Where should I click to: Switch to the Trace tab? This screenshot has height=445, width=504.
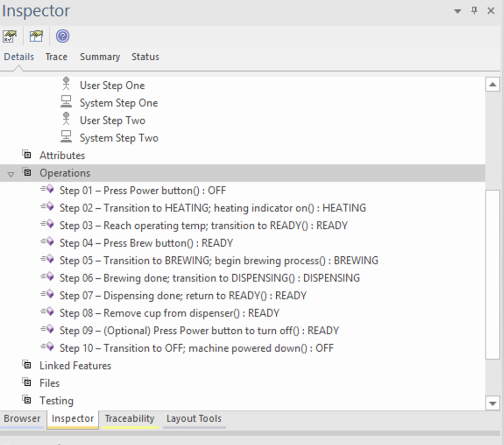pyautogui.click(x=56, y=57)
